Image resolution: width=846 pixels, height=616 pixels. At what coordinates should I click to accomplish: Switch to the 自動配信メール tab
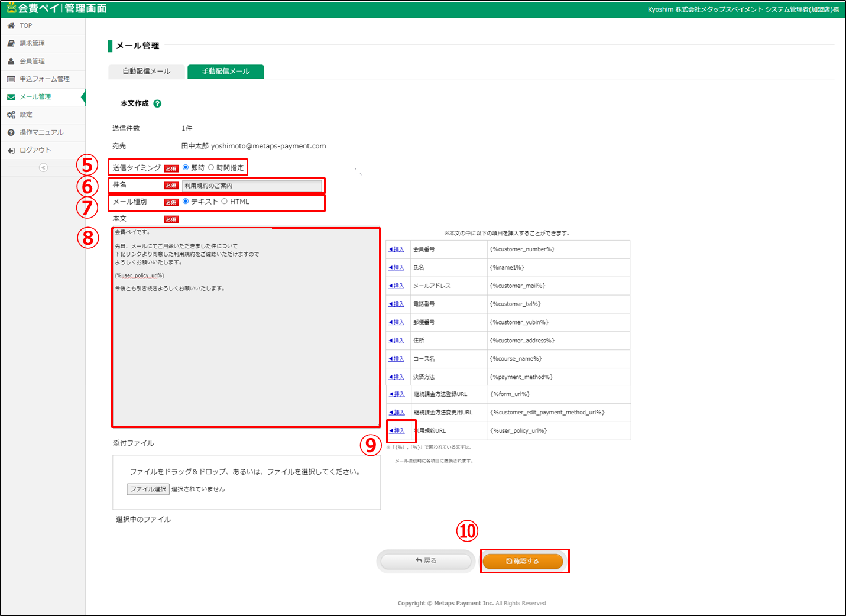[147, 72]
